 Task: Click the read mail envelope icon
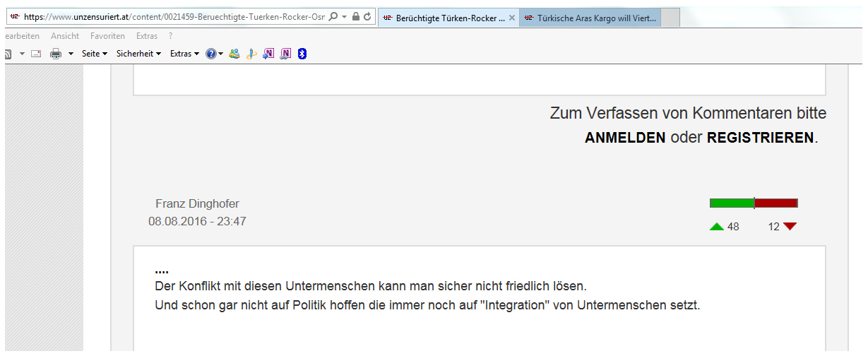click(36, 54)
